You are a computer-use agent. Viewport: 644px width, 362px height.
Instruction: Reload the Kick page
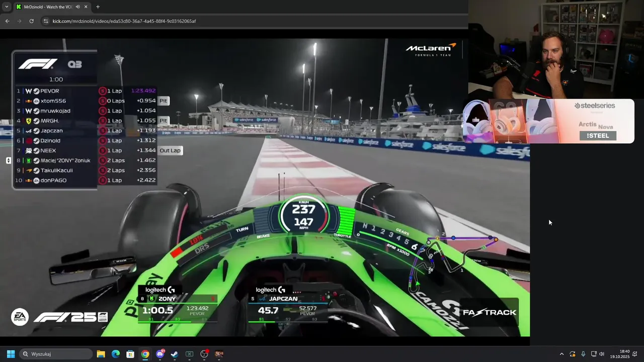pos(31,21)
